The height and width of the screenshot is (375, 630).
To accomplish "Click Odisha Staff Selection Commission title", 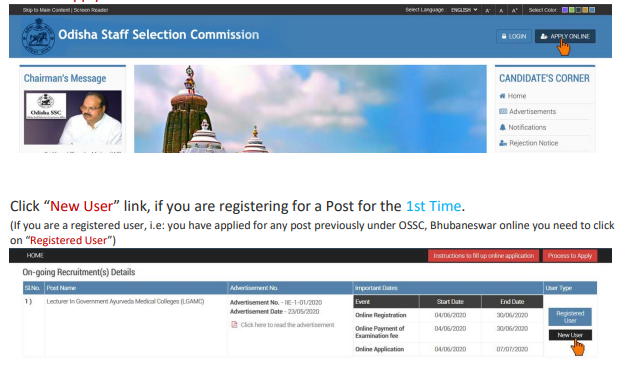I will [158, 35].
